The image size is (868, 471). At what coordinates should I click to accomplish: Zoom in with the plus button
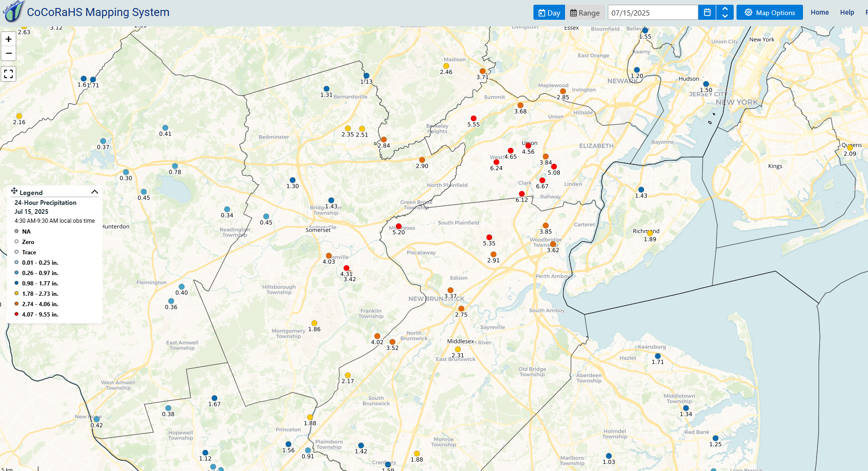click(x=8, y=39)
